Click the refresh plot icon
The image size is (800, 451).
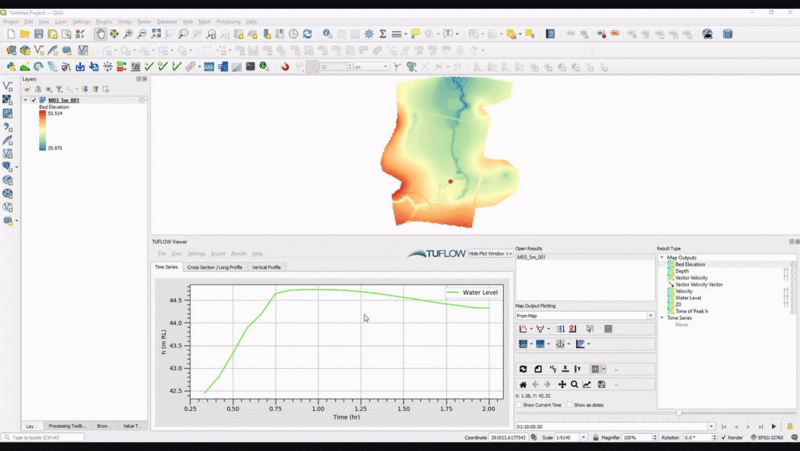[522, 369]
